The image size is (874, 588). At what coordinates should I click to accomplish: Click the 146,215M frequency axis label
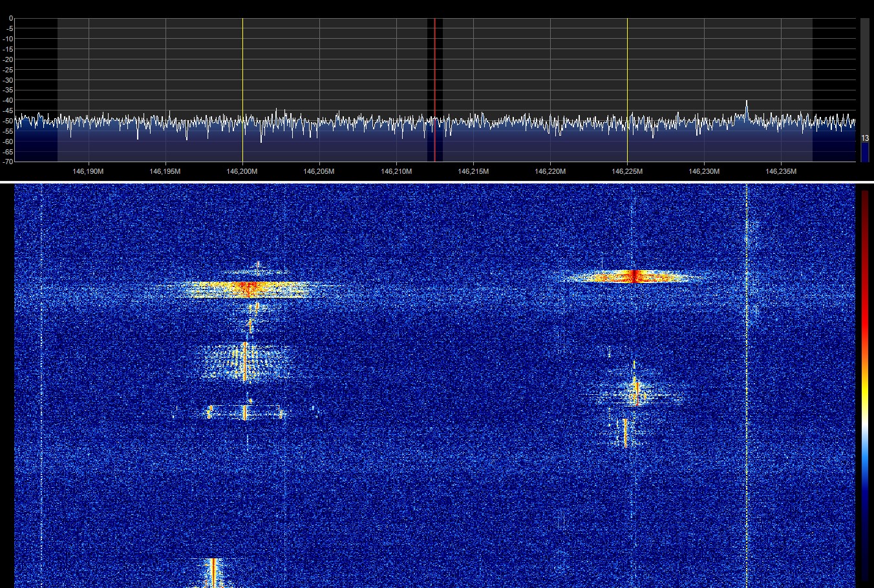(473, 171)
